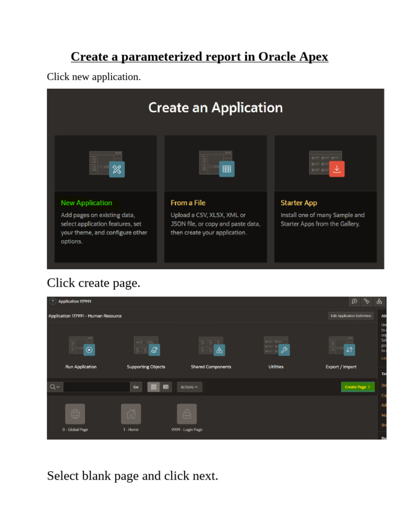Click the up arrow beside Application 117991
Viewport: 399px width, 532px height.
click(x=52, y=301)
